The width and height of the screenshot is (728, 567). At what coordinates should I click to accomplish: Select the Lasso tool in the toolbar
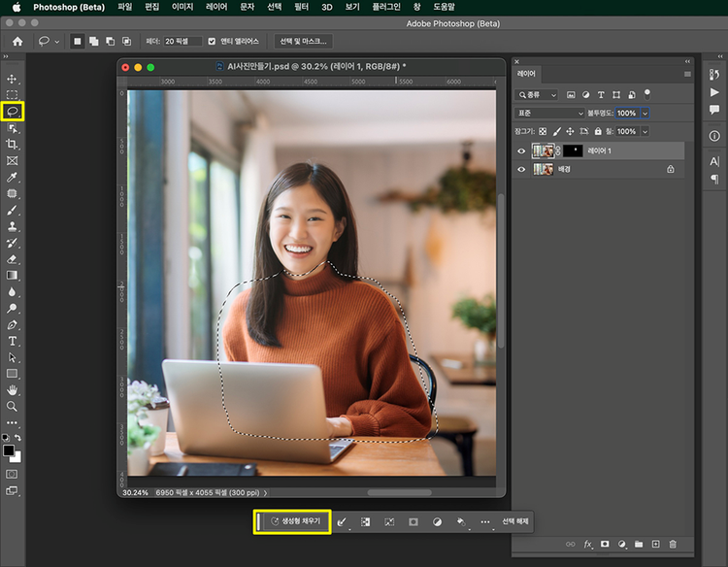(13, 111)
